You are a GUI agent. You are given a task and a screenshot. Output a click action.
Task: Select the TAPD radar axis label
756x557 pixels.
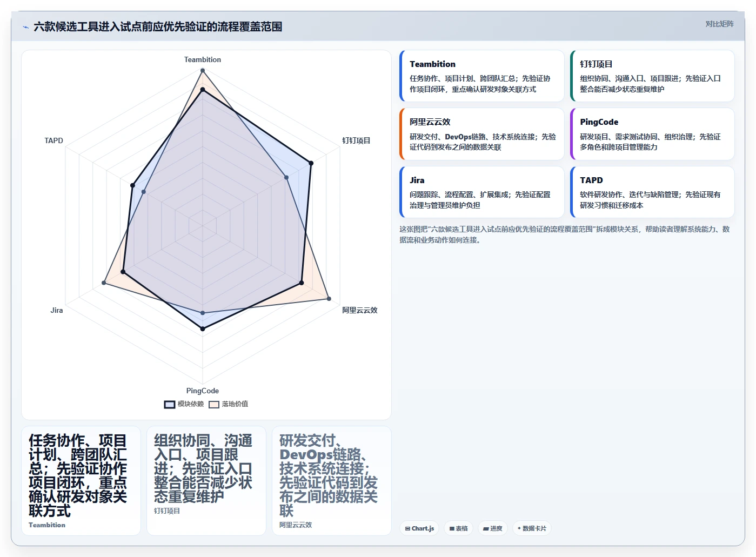53,140
